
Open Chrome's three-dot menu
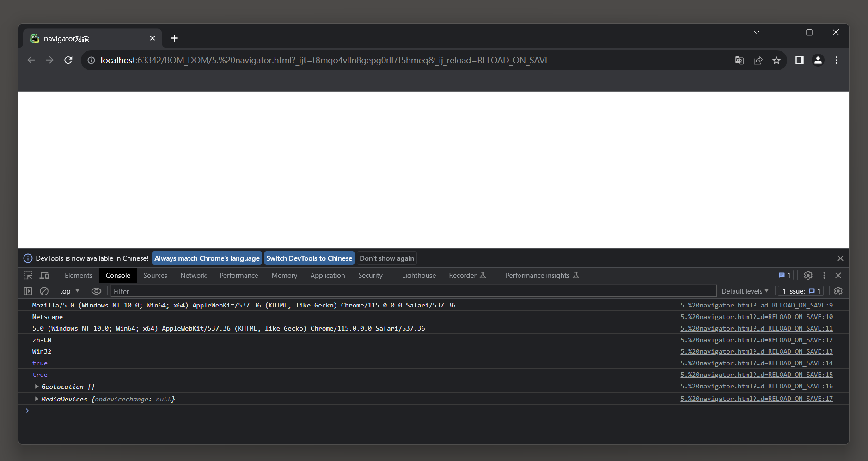[x=836, y=60]
